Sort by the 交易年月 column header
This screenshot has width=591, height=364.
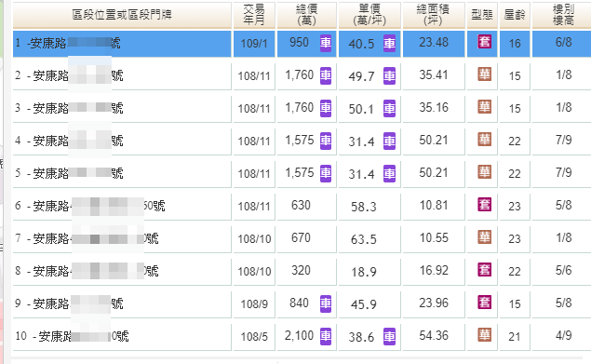pyautogui.click(x=254, y=15)
